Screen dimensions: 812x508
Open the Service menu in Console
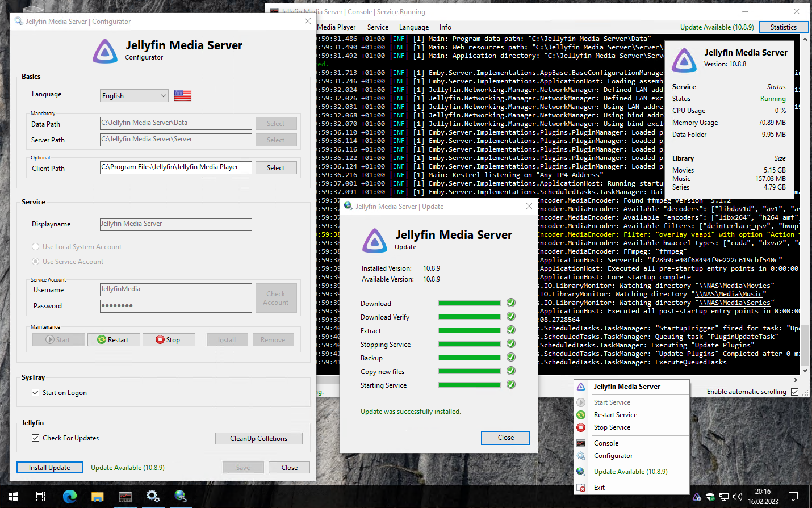(x=378, y=27)
